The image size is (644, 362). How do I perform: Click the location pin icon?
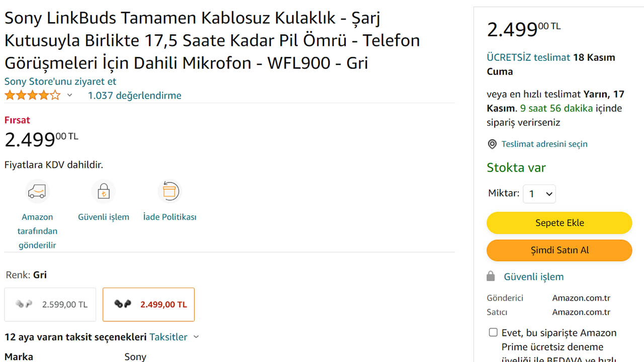(492, 144)
